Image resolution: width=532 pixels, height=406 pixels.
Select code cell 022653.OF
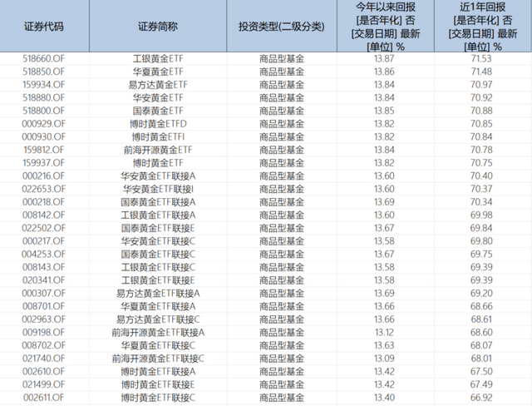coord(43,189)
